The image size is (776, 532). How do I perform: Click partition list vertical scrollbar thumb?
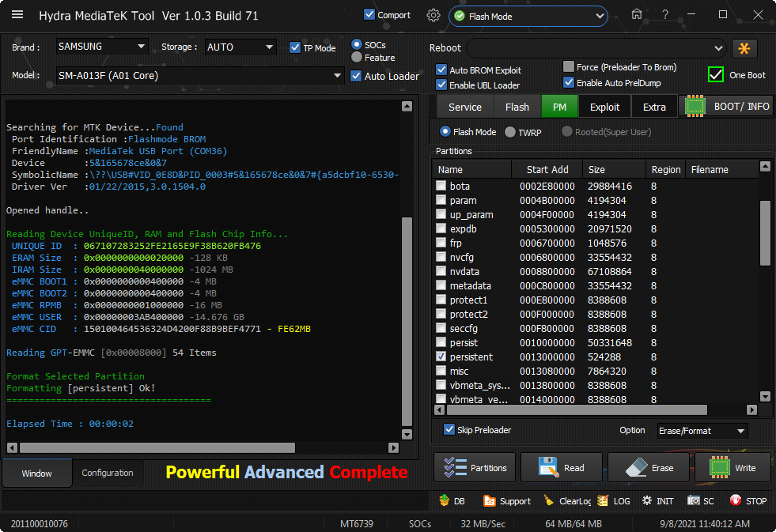pyautogui.click(x=765, y=232)
